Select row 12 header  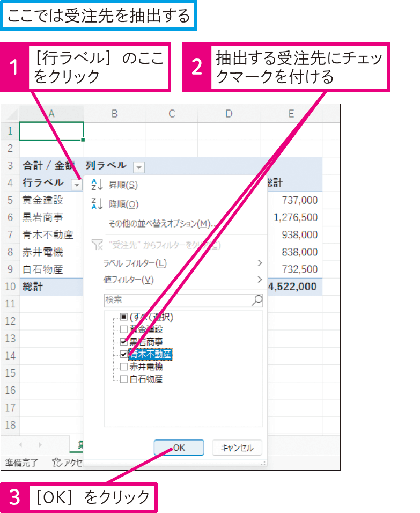(x=11, y=321)
